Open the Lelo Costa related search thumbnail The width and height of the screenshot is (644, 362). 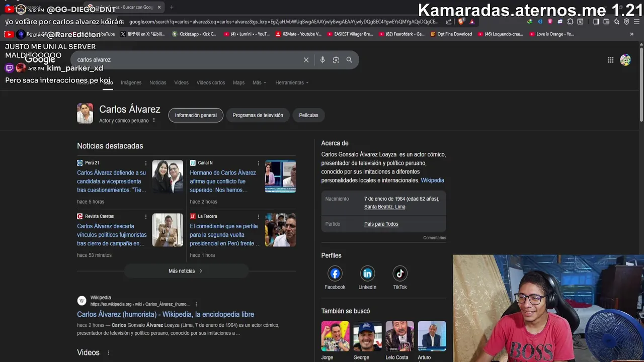pyautogui.click(x=399, y=336)
